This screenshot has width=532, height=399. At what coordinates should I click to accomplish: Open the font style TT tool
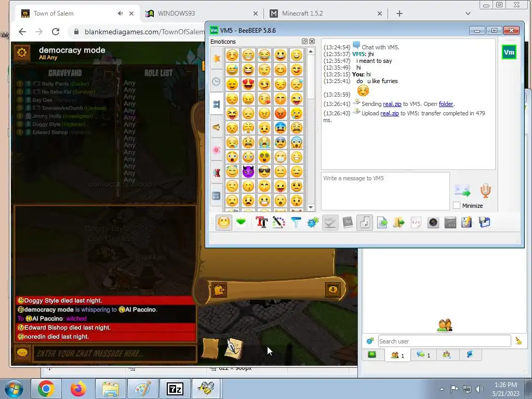coord(262,222)
